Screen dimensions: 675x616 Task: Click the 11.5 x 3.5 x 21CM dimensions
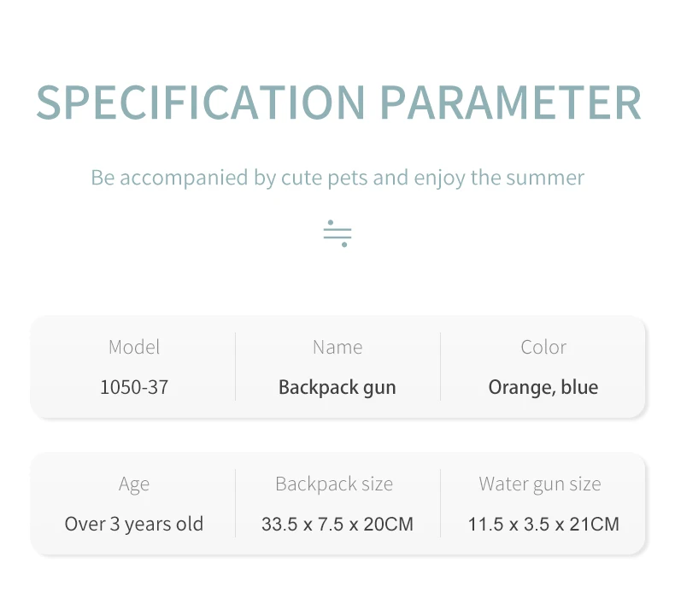pos(543,525)
